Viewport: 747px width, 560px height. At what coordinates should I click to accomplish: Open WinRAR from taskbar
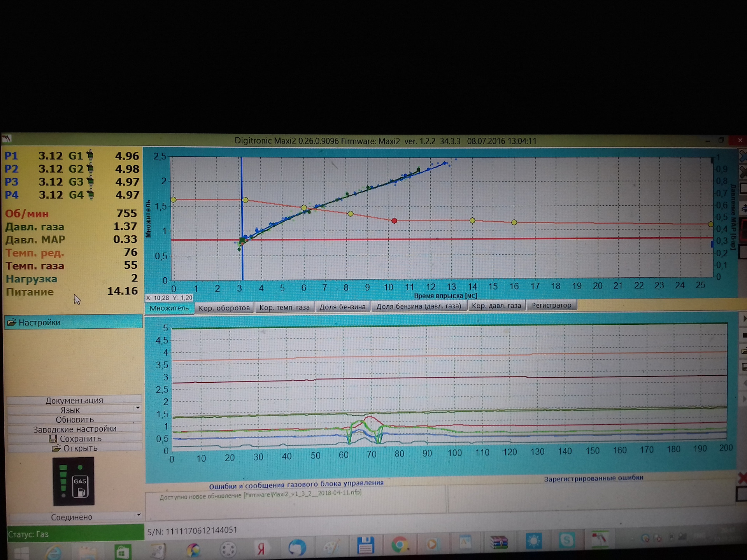tap(499, 542)
